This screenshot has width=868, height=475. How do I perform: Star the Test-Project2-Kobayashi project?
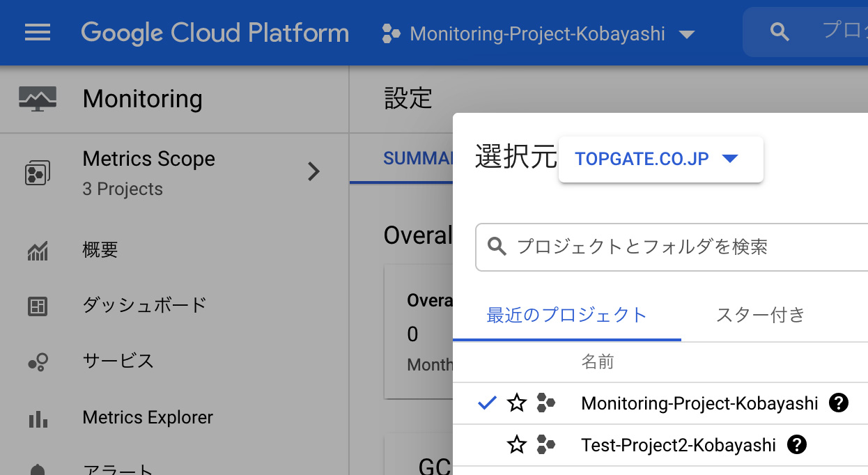coord(517,444)
